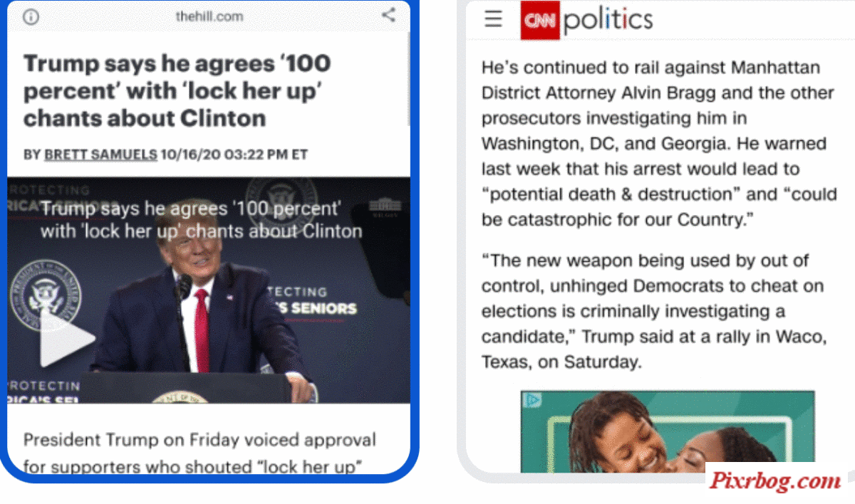Tap the share icon on The Hill page

[x=388, y=15]
